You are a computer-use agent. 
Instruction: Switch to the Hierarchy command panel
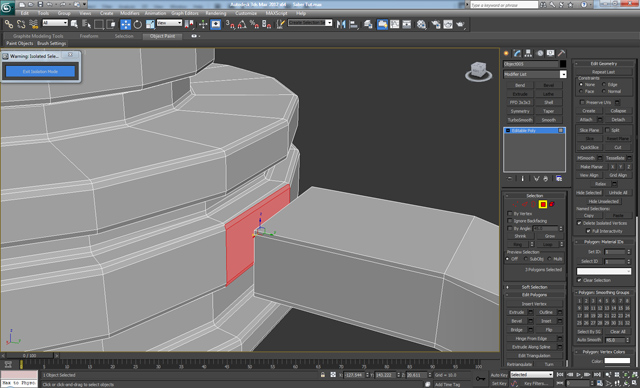[529, 53]
